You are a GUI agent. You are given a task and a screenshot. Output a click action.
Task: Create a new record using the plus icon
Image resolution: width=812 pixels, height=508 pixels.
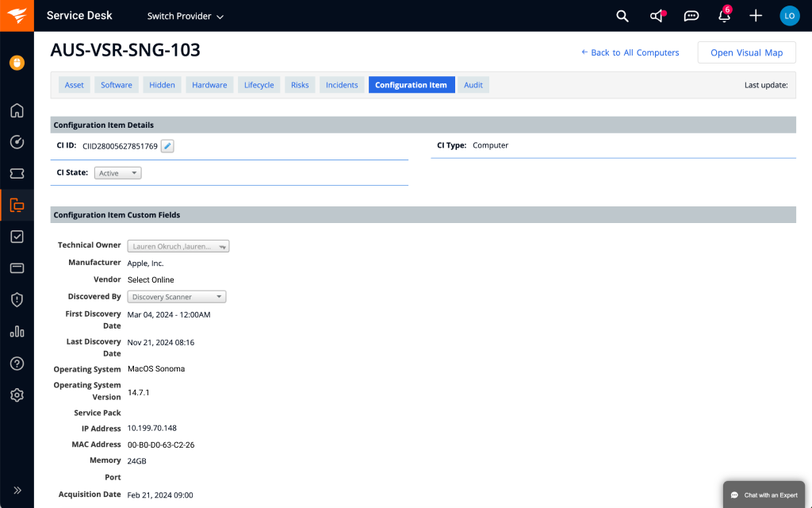click(755, 16)
